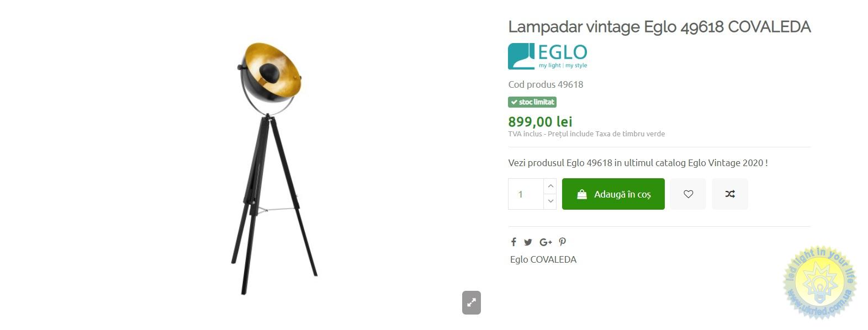Pin product using the Pinterest icon
868x330 pixels.
562,242
